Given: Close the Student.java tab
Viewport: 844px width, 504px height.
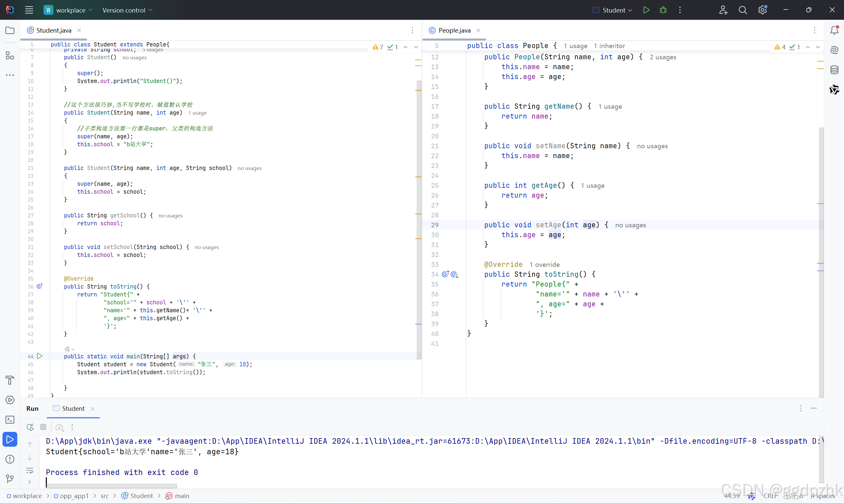Looking at the screenshot, I should pyautogui.click(x=79, y=30).
